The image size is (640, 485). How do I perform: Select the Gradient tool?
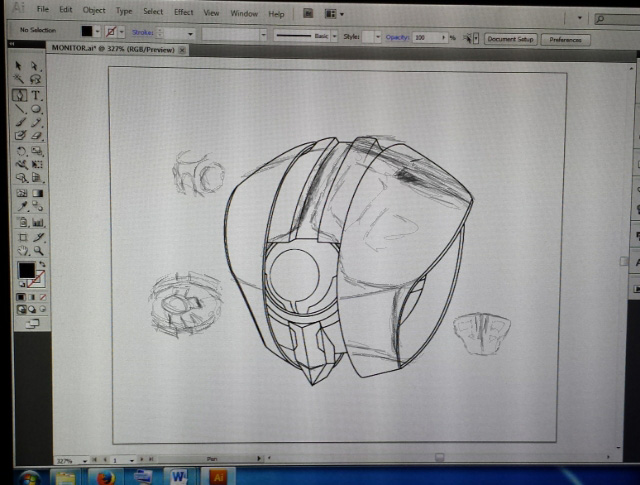(38, 193)
